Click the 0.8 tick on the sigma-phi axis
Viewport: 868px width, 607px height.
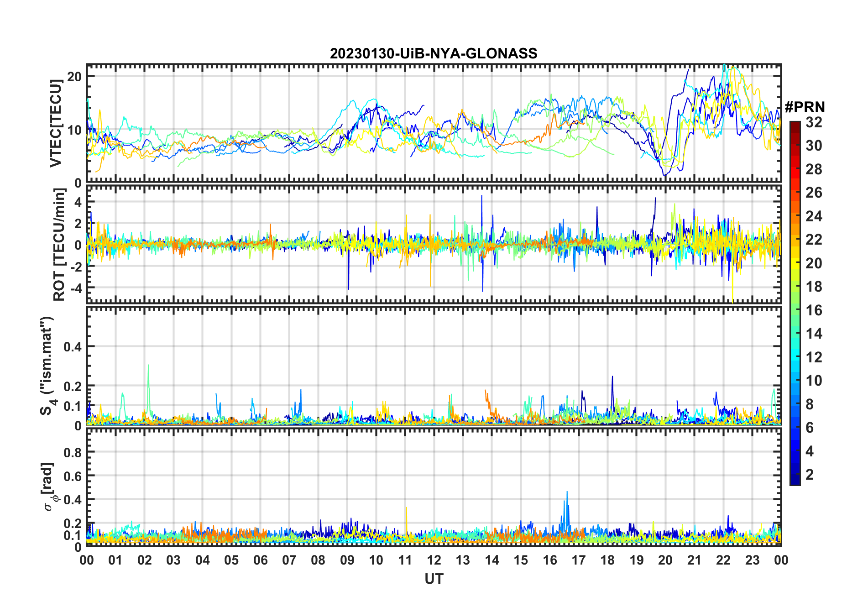click(73, 452)
